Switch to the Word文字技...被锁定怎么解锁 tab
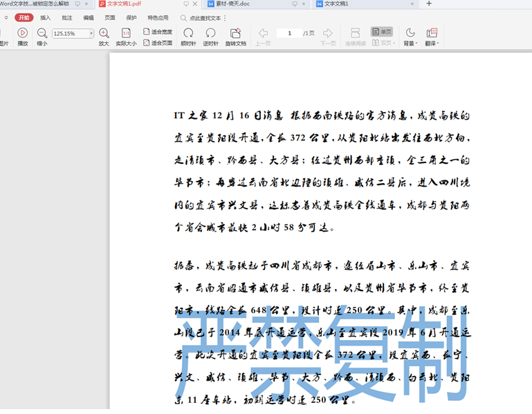This screenshot has width=532, height=414. [35, 3]
